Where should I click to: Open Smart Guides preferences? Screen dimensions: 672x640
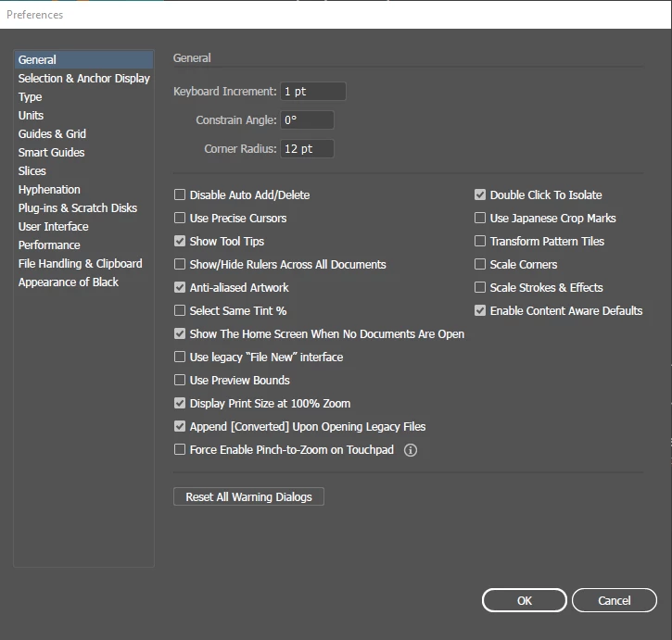[x=84, y=153]
